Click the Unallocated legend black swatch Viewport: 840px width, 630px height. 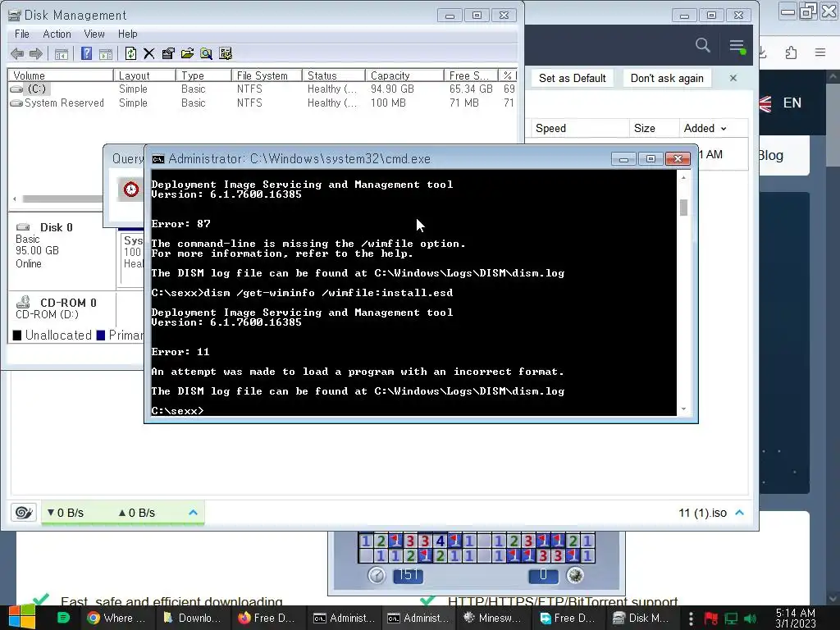[17, 336]
